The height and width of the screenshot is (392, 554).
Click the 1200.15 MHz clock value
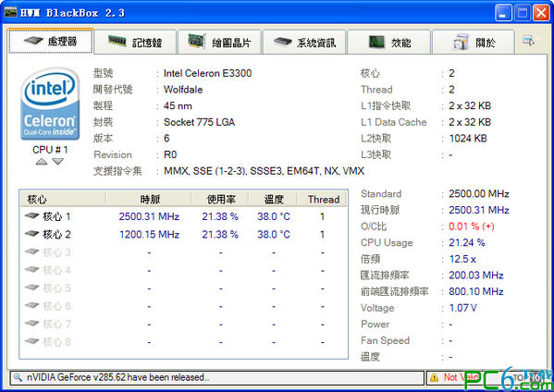click(149, 234)
